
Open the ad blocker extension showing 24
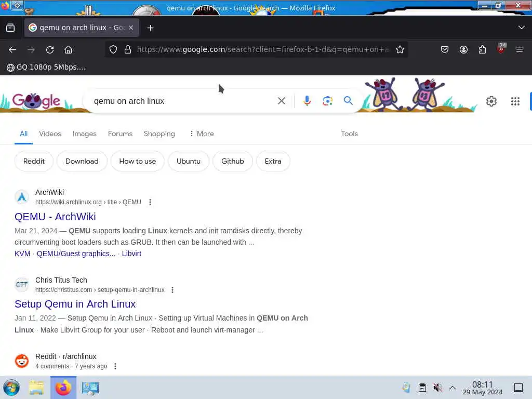pos(501,48)
